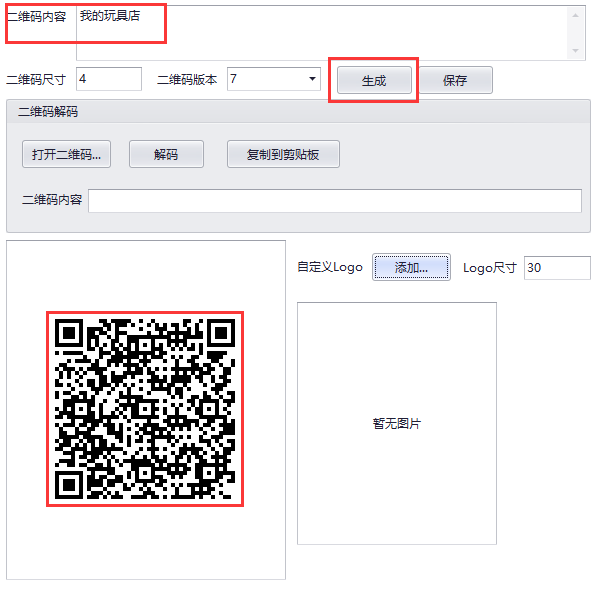
Task: Click the generated QR code image
Action: tap(145, 409)
